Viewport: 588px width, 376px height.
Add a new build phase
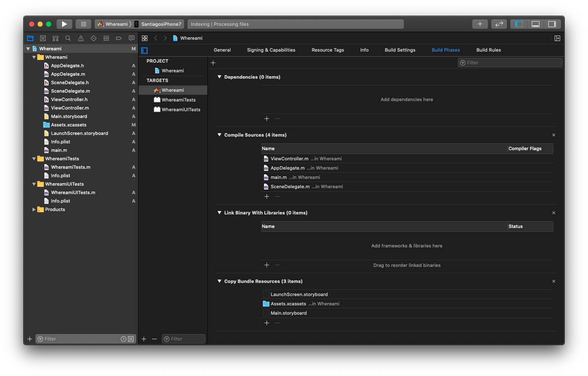tap(213, 63)
